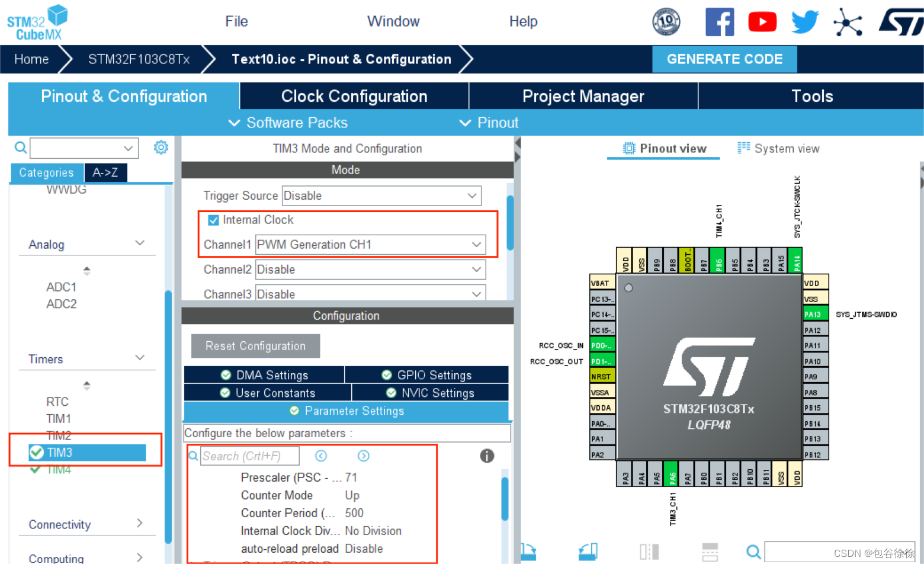Expand the Connectivity category

tap(140, 523)
